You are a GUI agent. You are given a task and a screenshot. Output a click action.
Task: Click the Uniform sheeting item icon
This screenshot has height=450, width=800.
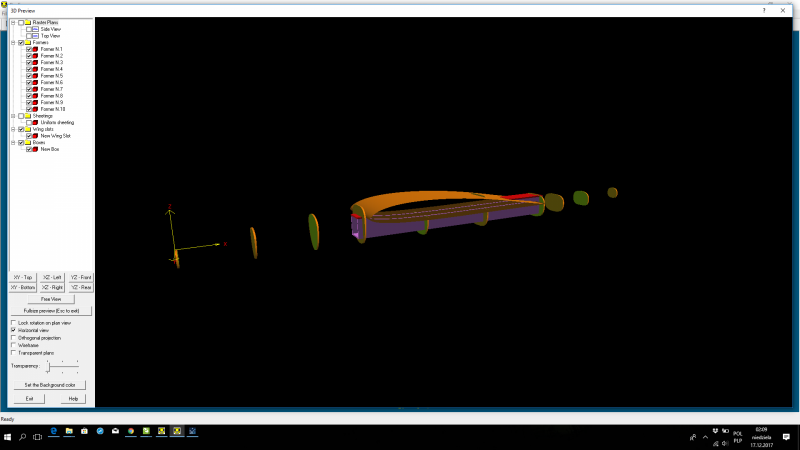tap(36, 122)
